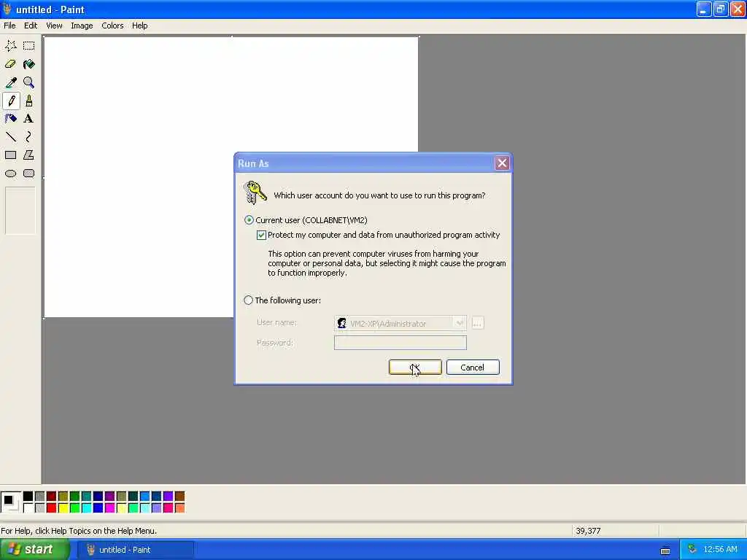Choose the purple swatch in top row
Image resolution: width=747 pixels, height=560 pixels.
[x=110, y=497]
